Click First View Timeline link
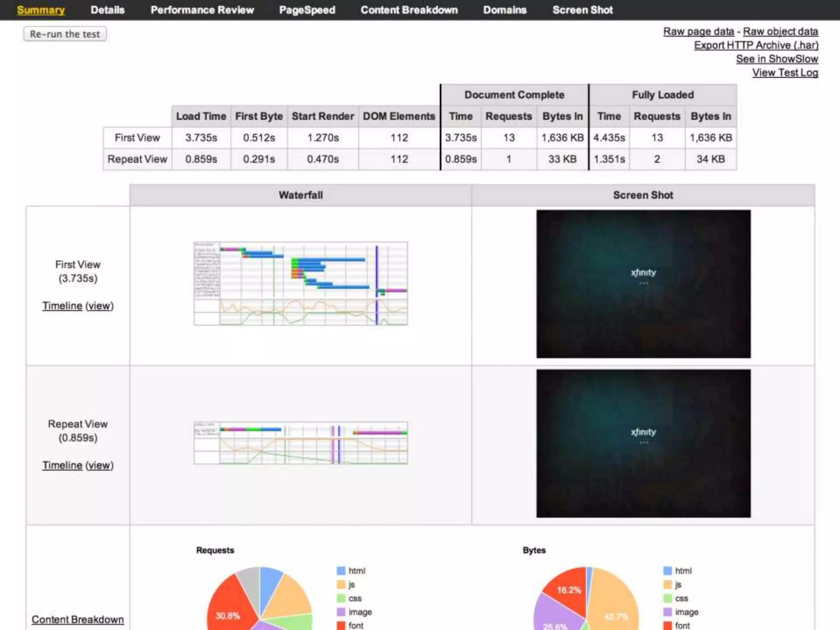This screenshot has height=630, width=840. (x=62, y=306)
